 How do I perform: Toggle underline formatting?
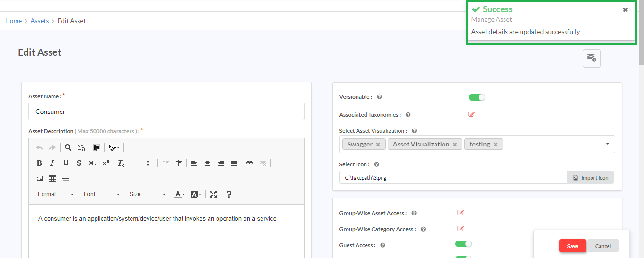[x=66, y=163]
